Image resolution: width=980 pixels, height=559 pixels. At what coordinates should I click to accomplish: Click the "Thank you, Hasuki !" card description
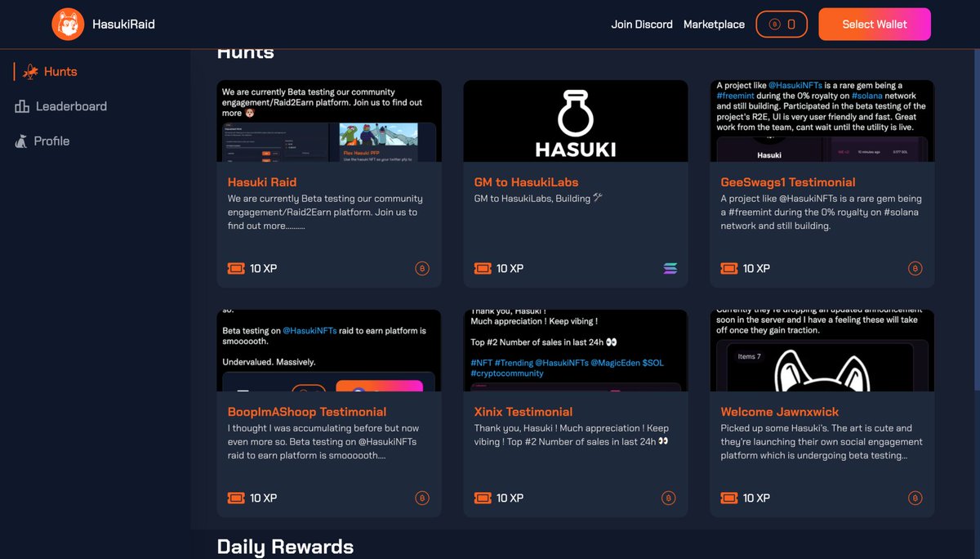[572, 435]
